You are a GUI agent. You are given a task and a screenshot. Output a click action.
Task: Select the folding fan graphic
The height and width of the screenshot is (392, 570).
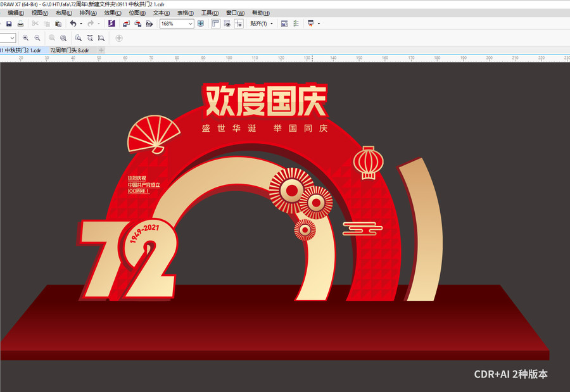(x=153, y=134)
